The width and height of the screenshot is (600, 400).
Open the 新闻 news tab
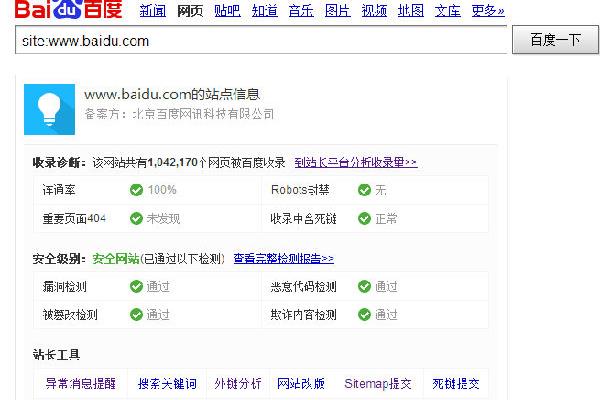pos(153,10)
